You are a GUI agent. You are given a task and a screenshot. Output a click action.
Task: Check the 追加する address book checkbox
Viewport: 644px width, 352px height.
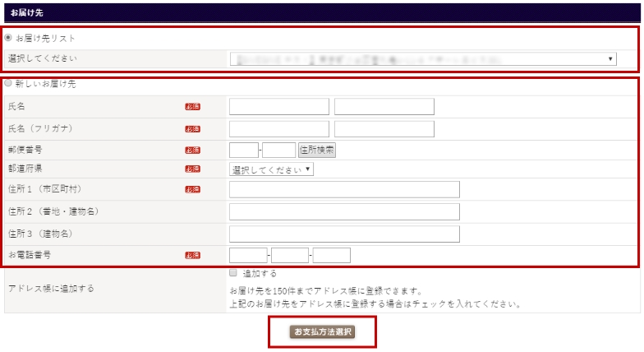tap(233, 273)
